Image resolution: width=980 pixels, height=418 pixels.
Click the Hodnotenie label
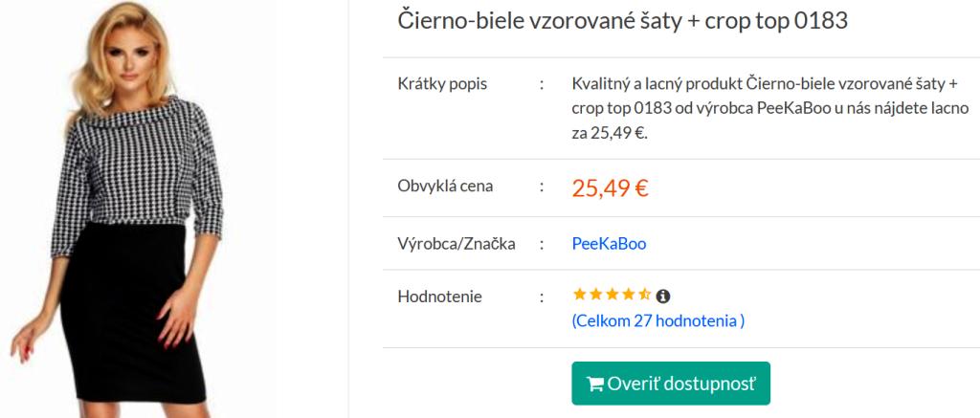(439, 297)
